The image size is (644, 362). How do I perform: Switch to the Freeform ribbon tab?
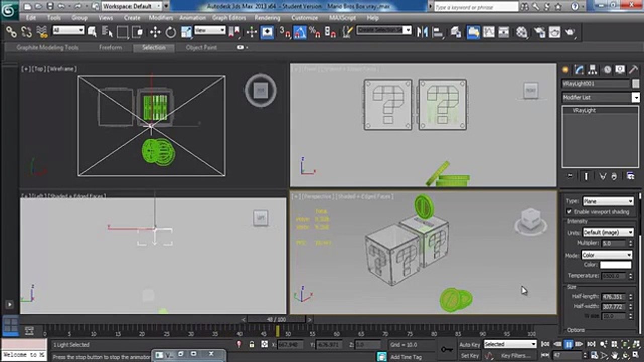point(110,47)
